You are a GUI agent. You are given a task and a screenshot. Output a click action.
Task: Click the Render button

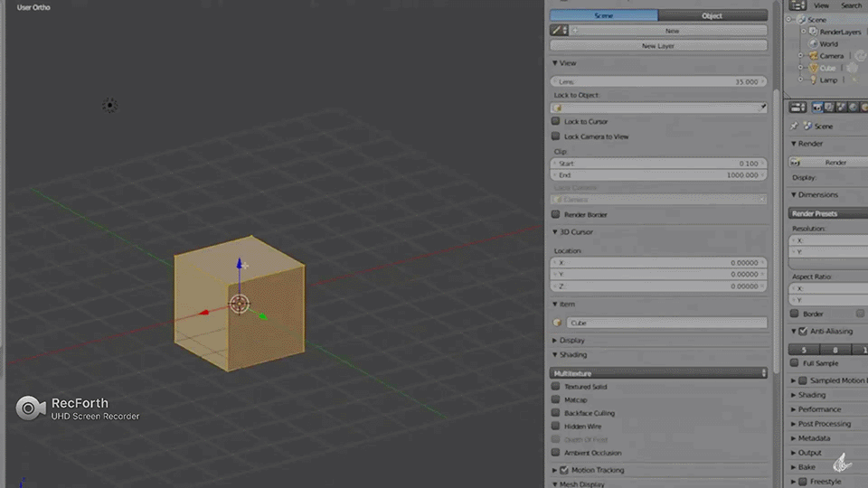tap(828, 162)
